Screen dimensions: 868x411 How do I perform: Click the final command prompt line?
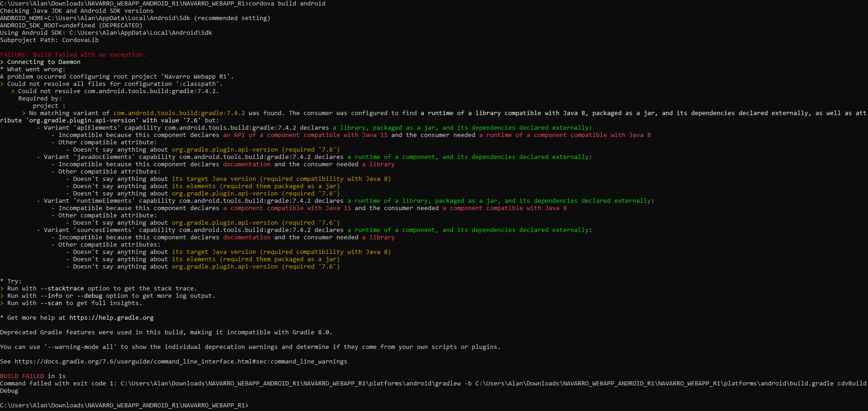124,406
